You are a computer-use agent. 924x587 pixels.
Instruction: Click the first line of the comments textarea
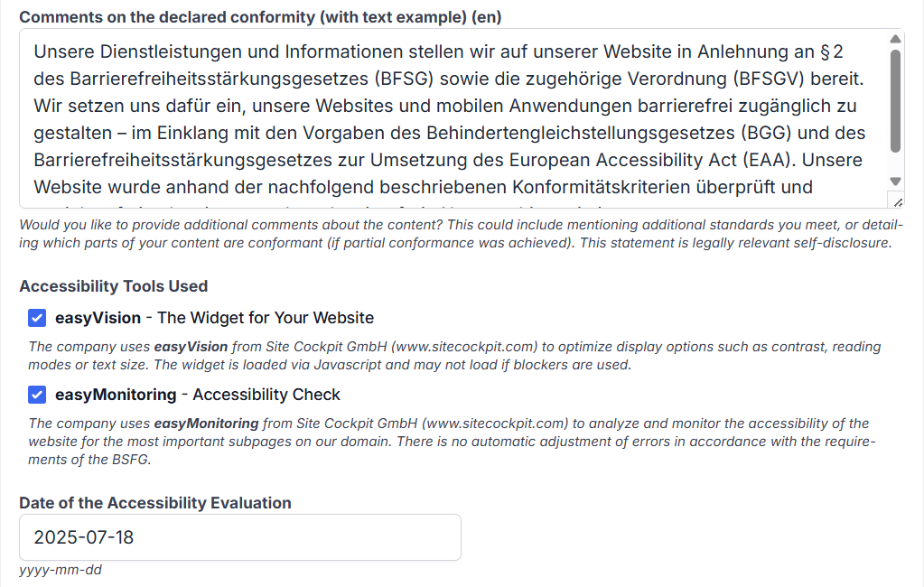[434, 51]
